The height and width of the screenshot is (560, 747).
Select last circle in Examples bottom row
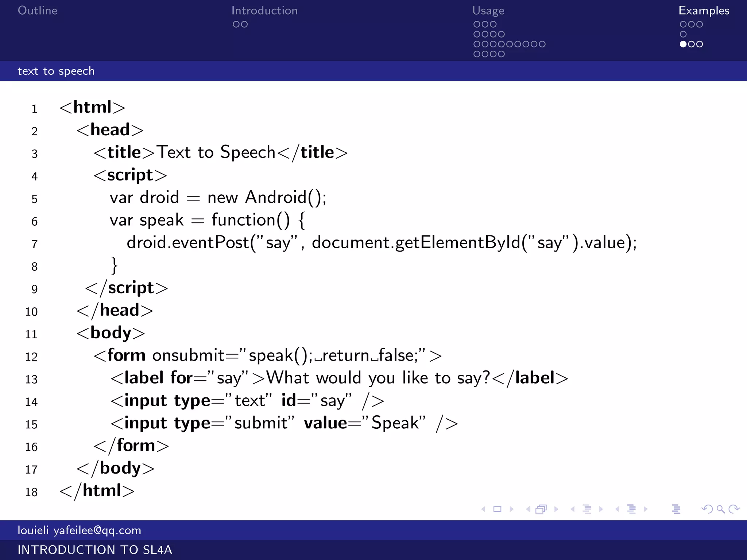[x=700, y=44]
